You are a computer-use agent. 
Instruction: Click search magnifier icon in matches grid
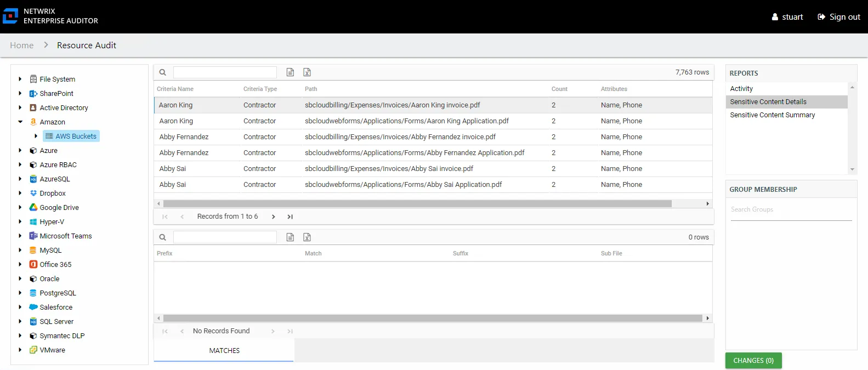click(x=163, y=237)
